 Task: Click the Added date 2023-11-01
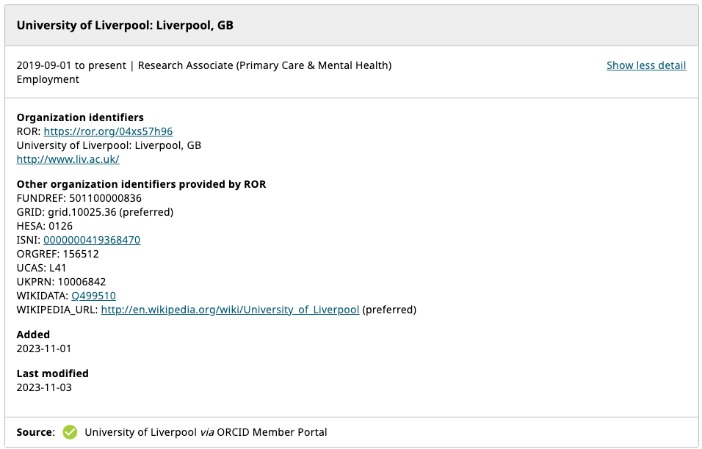coord(44,348)
